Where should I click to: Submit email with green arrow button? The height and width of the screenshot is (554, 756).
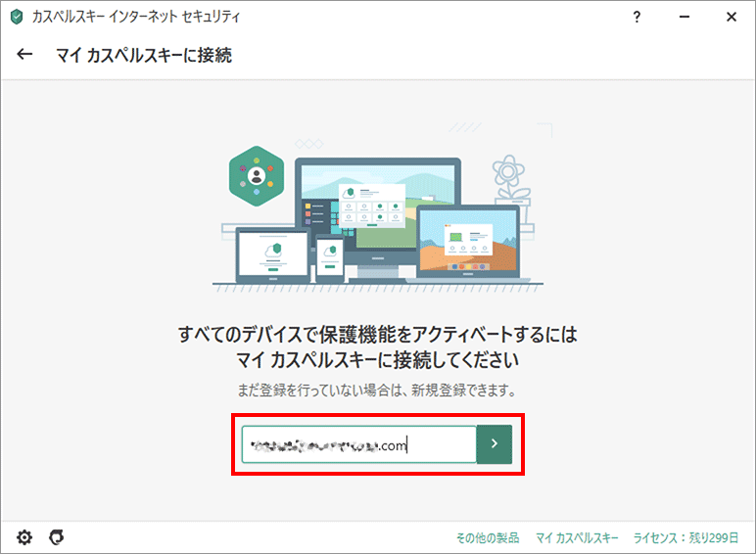495,444
